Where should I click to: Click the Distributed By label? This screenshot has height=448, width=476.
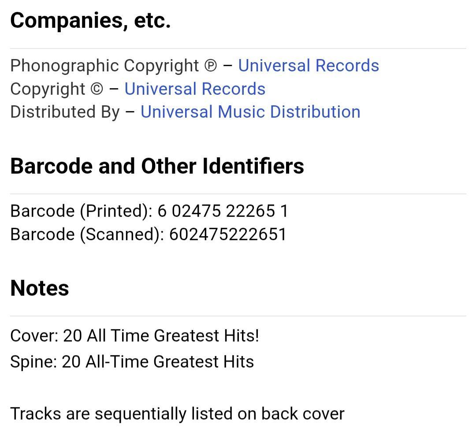(65, 112)
